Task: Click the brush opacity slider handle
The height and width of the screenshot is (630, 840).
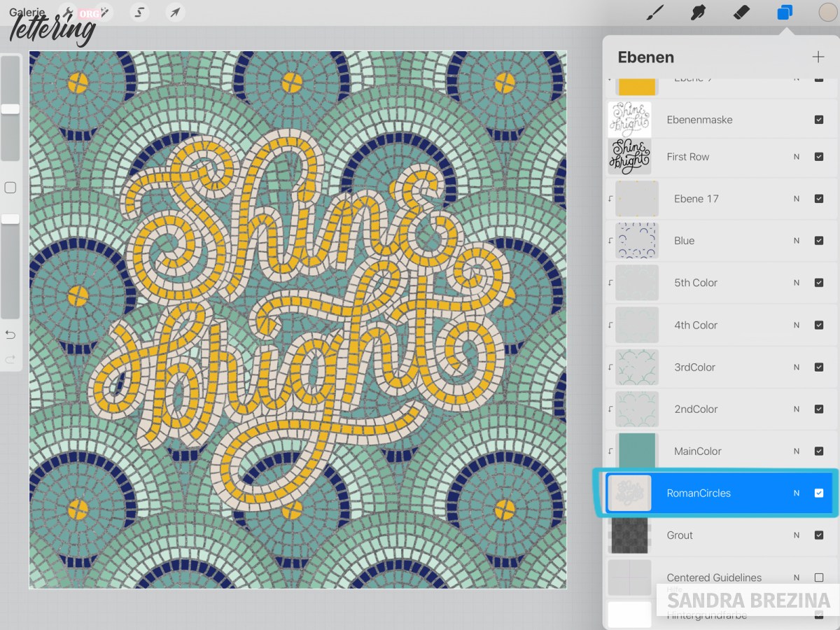Action: [10, 219]
